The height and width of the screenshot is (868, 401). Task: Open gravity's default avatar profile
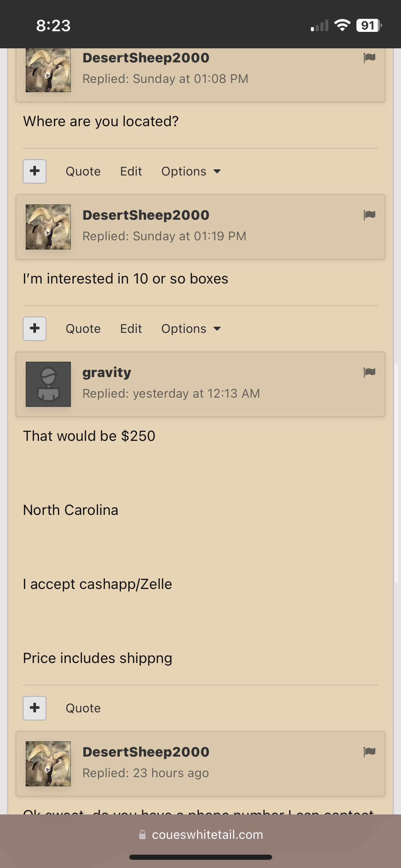(x=48, y=384)
